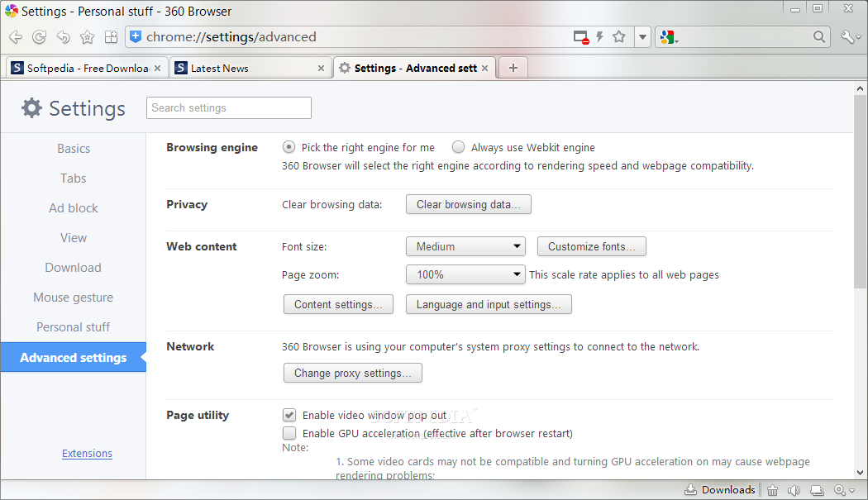Open Download settings section
The width and height of the screenshot is (868, 500).
74,268
